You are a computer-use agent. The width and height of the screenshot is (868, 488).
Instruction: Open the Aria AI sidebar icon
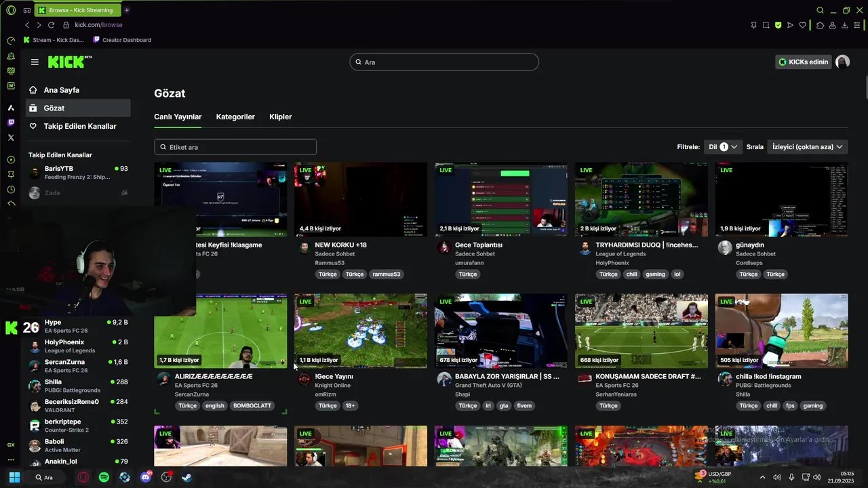[x=11, y=108]
